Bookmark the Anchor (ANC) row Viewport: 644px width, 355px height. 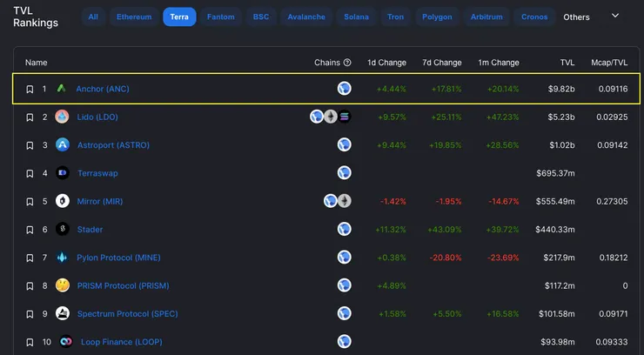coord(30,89)
